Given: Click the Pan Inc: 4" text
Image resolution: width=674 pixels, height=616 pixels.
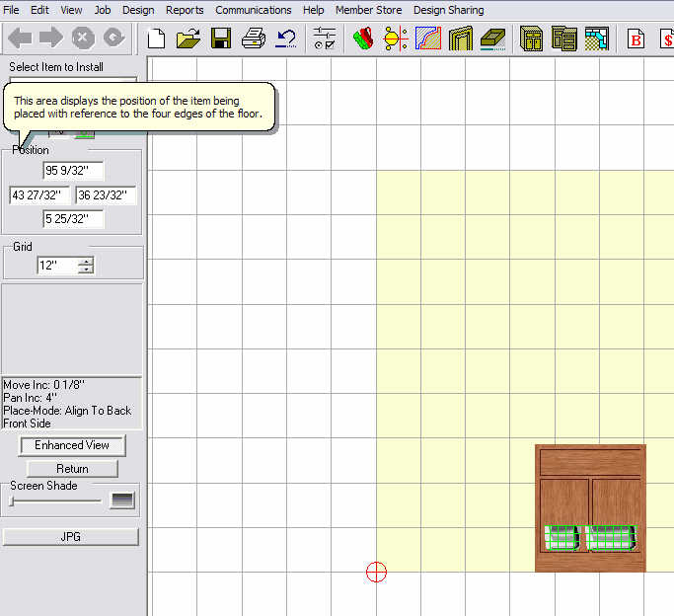Looking at the screenshot, I should tap(30, 398).
